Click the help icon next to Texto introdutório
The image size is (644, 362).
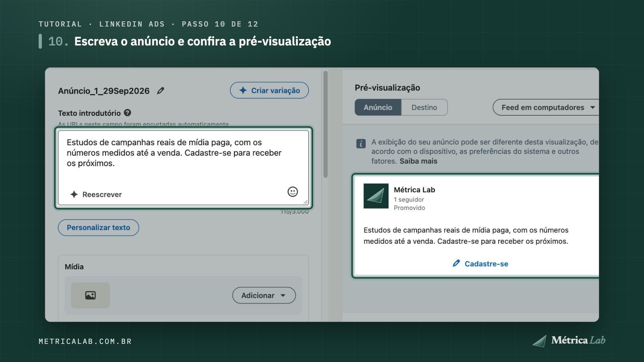(x=128, y=113)
